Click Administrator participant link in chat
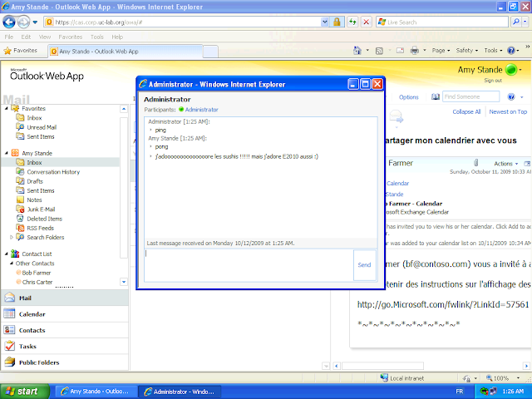Viewport: 532px width, 399px height. (201, 110)
